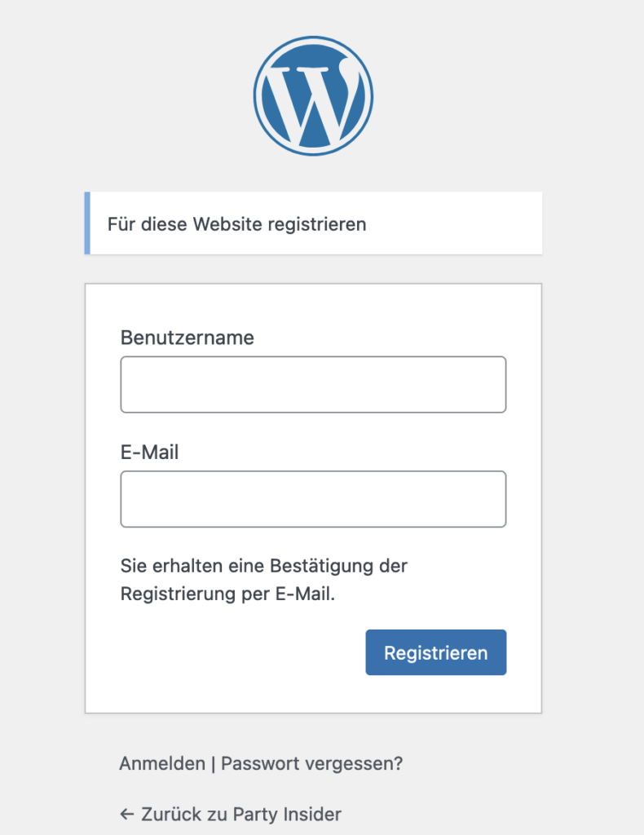Focus the E-Mail input field
644x835 pixels.
point(313,498)
